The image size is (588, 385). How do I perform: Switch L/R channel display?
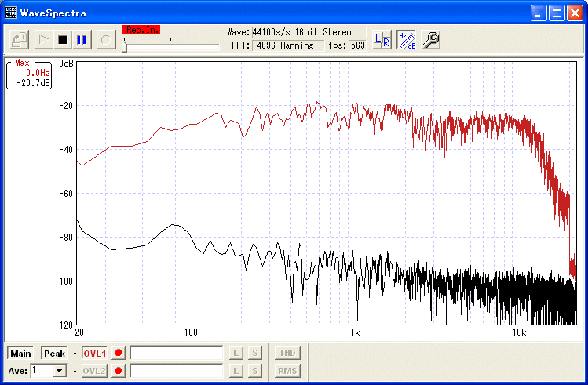(382, 39)
